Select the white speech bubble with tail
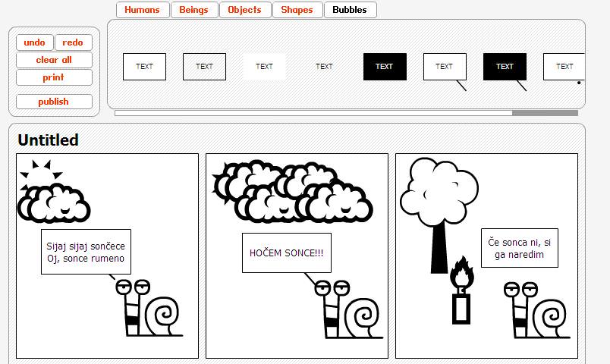This screenshot has height=364, width=610. (445, 67)
